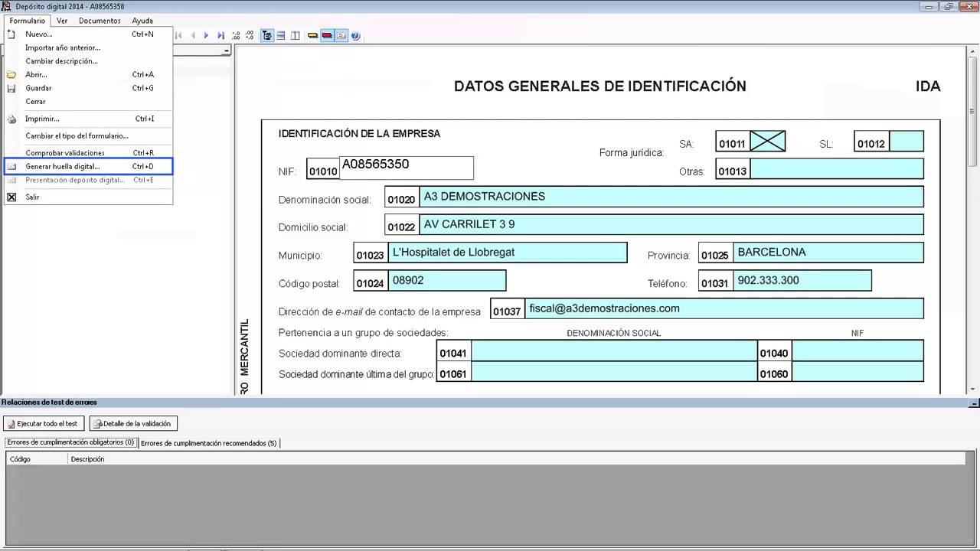Screen dimensions: 980x551
Task: Open the Ver menu
Action: (62, 21)
